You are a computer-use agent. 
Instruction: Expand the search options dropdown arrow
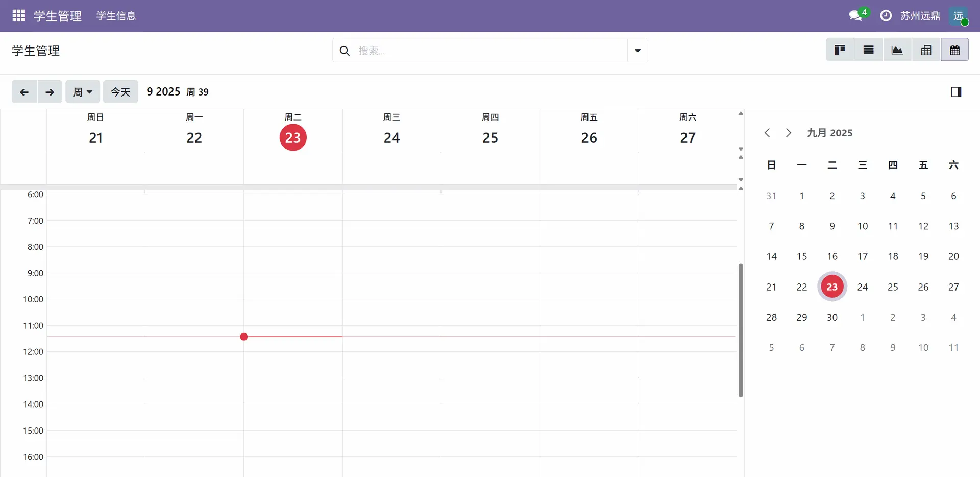638,51
